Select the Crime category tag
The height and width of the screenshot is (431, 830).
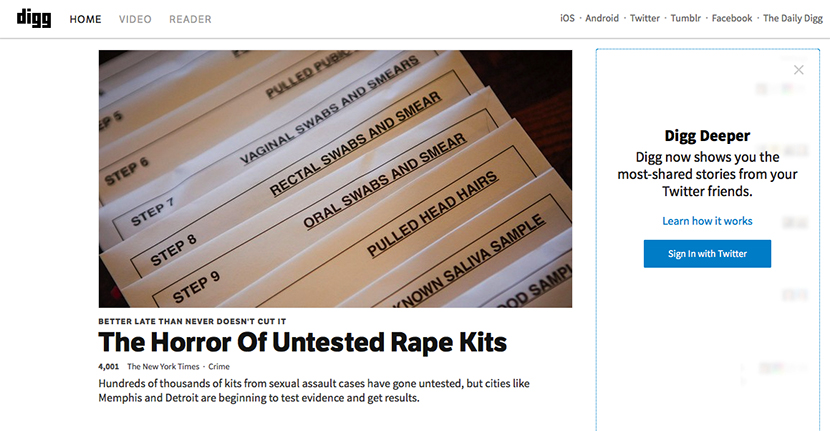pos(219,366)
